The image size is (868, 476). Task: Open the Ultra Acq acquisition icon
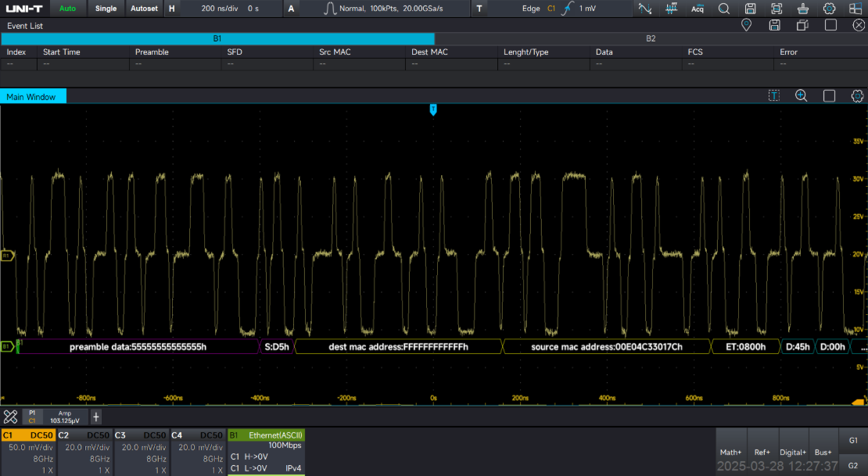click(x=697, y=9)
